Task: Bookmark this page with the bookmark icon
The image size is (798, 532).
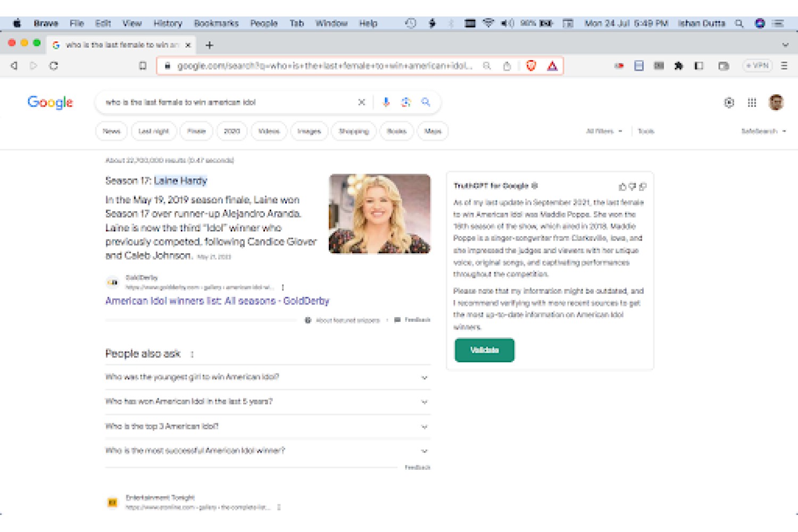Action: (x=143, y=66)
